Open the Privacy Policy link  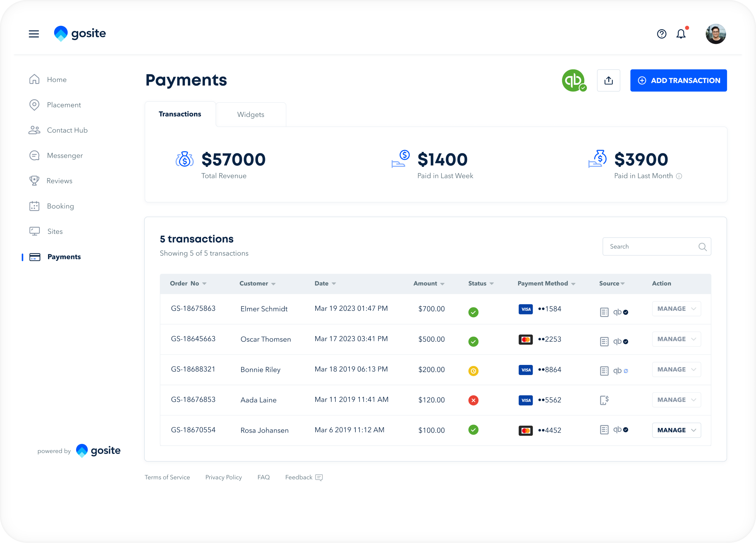223,477
